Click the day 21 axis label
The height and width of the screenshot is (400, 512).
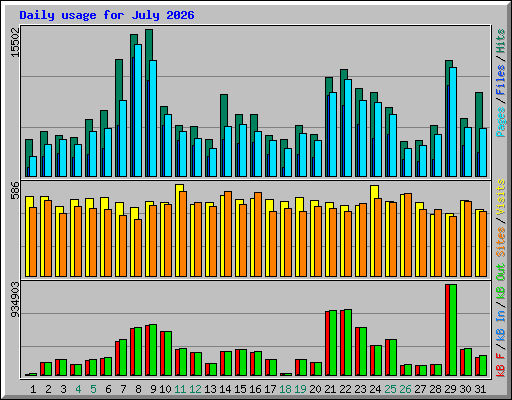pos(330,389)
